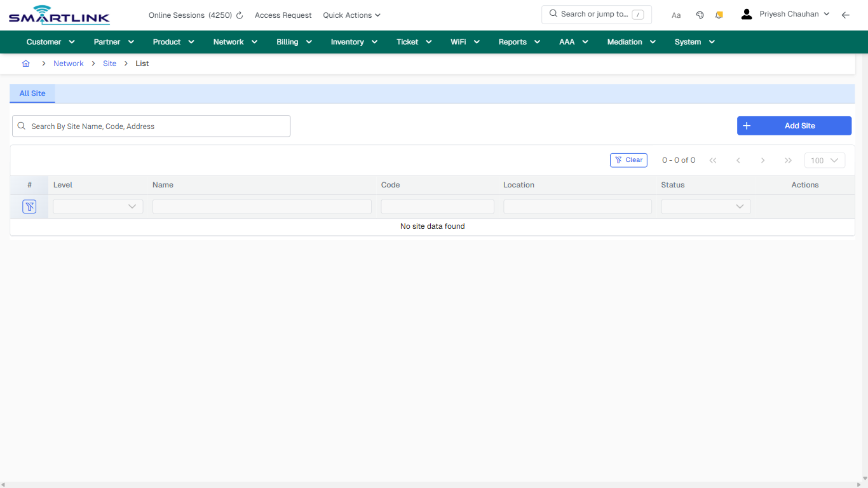Refresh the Online Sessions count

click(x=239, y=15)
